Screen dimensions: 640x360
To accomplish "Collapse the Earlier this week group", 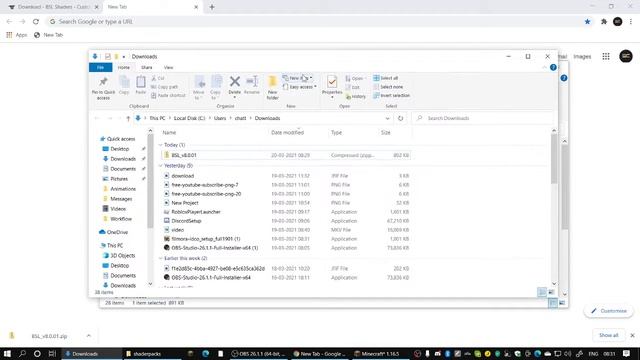I will coord(160,258).
